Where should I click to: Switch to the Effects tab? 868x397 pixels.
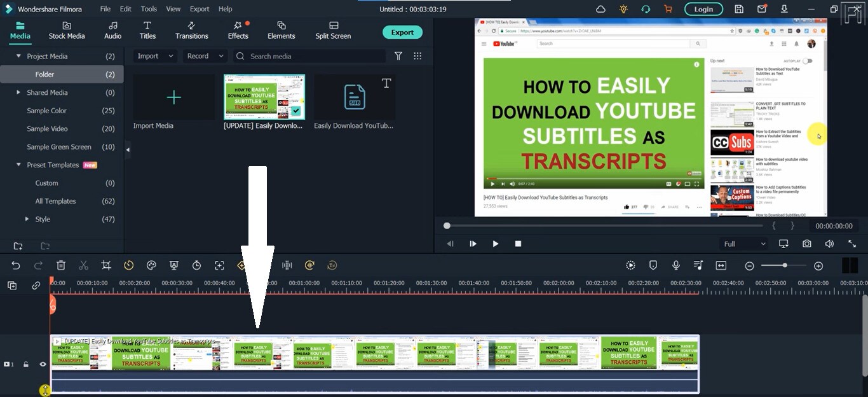point(238,30)
